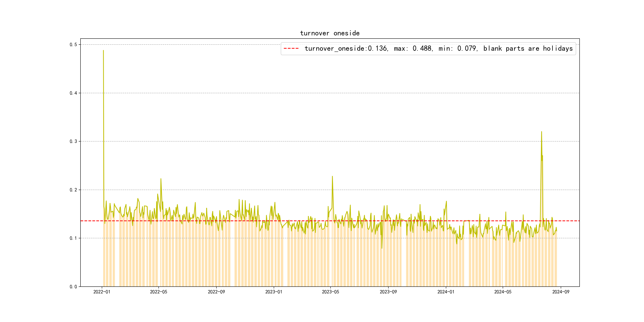Click the 0.0 y-axis tick label
644x322 pixels.
[x=73, y=287]
